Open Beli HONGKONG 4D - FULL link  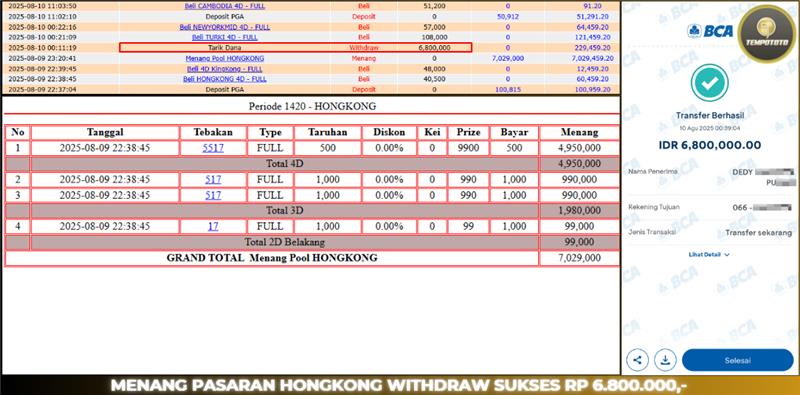pyautogui.click(x=224, y=79)
